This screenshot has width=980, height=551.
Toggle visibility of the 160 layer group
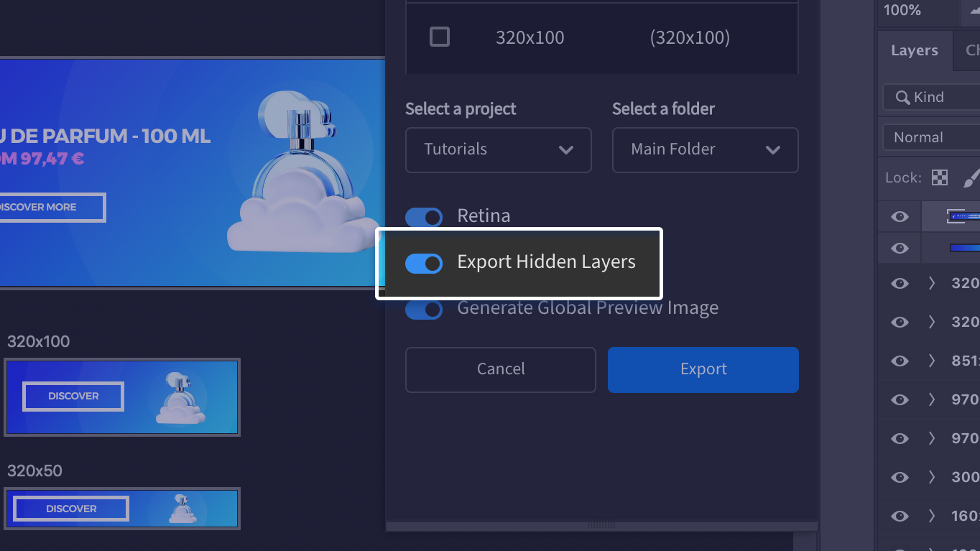(900, 516)
